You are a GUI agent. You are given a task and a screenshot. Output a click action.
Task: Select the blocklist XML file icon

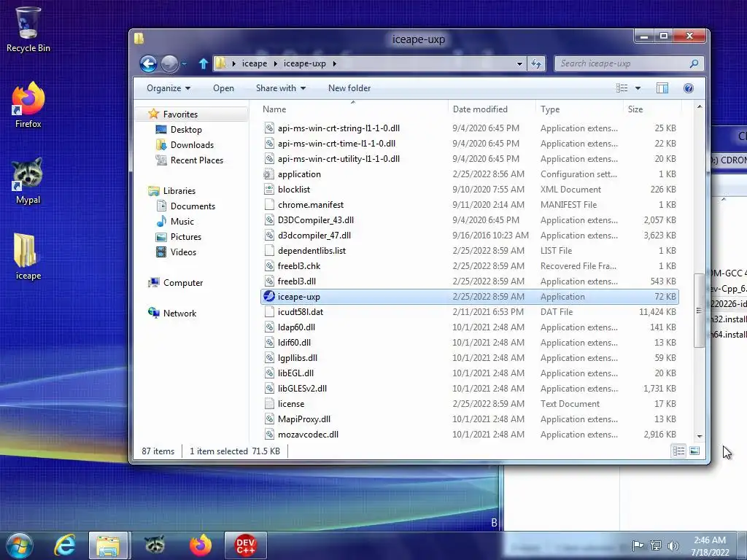click(269, 189)
